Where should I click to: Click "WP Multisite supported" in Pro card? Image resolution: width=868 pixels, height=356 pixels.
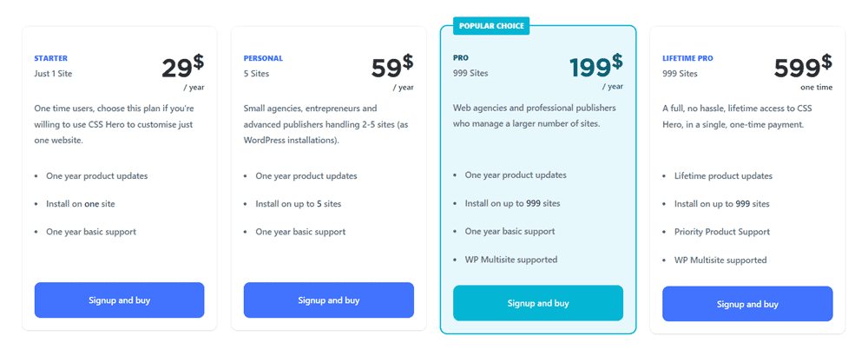[x=511, y=259]
